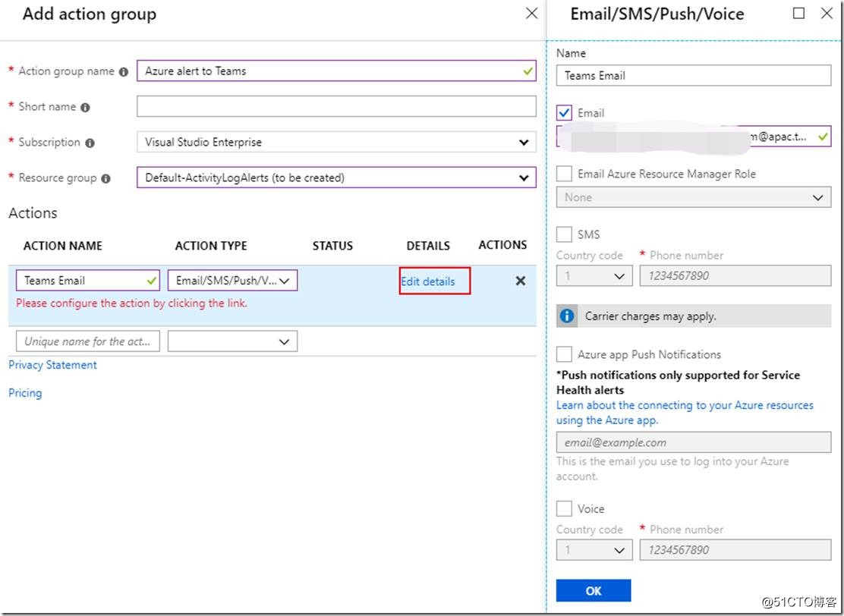Image resolution: width=844 pixels, height=616 pixels.
Task: Click the Action group name field
Action: tap(336, 71)
